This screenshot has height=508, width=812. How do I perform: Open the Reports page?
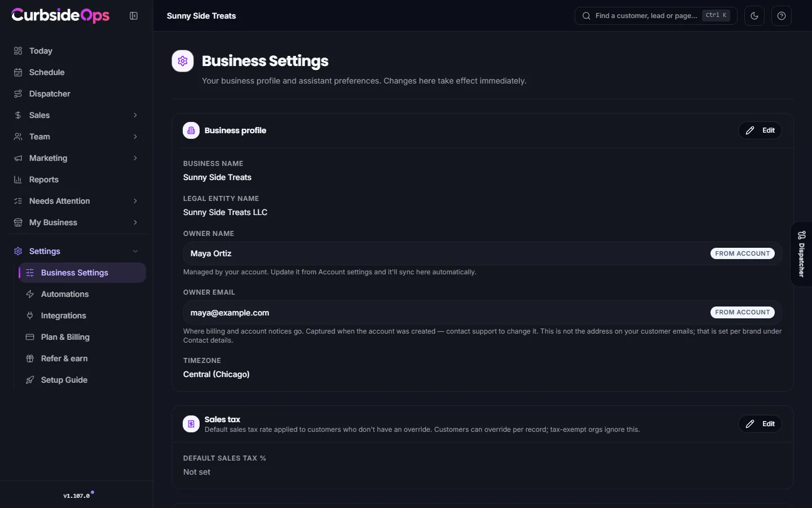pyautogui.click(x=77, y=179)
